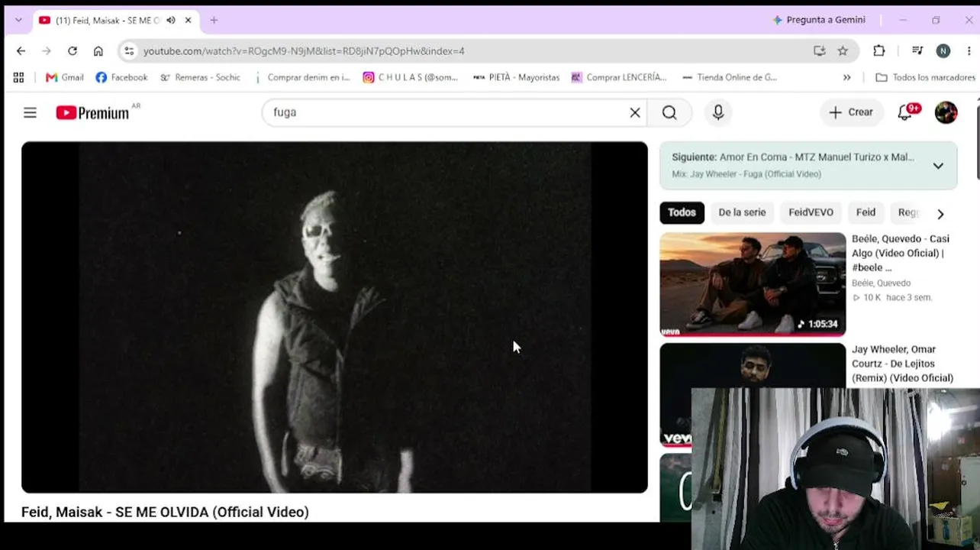
Task: Open the browser home page
Action: 98,51
